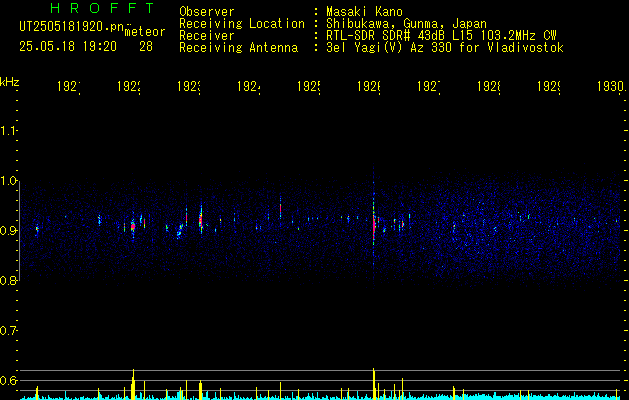The width and height of the screenshot is (629, 400).
Task: Click the grey vertical bar beside the frequency axis
Action: pyautogui.click(x=19, y=231)
